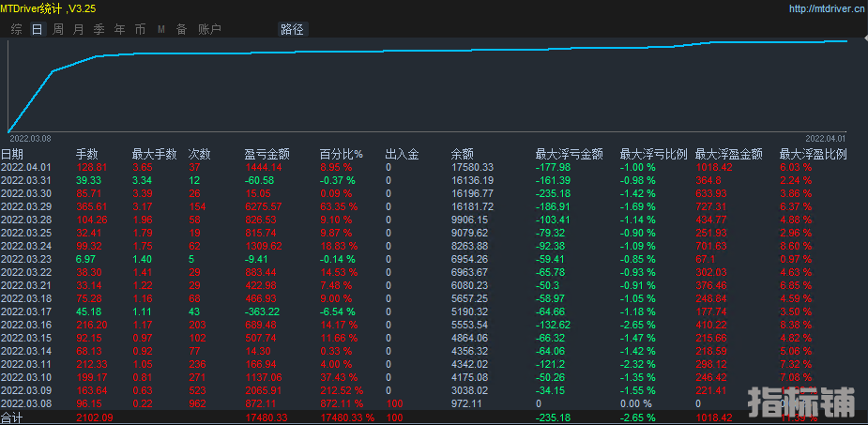Select the 日 daily tab
Image resolution: width=868 pixels, height=425 pixels.
pos(38,29)
